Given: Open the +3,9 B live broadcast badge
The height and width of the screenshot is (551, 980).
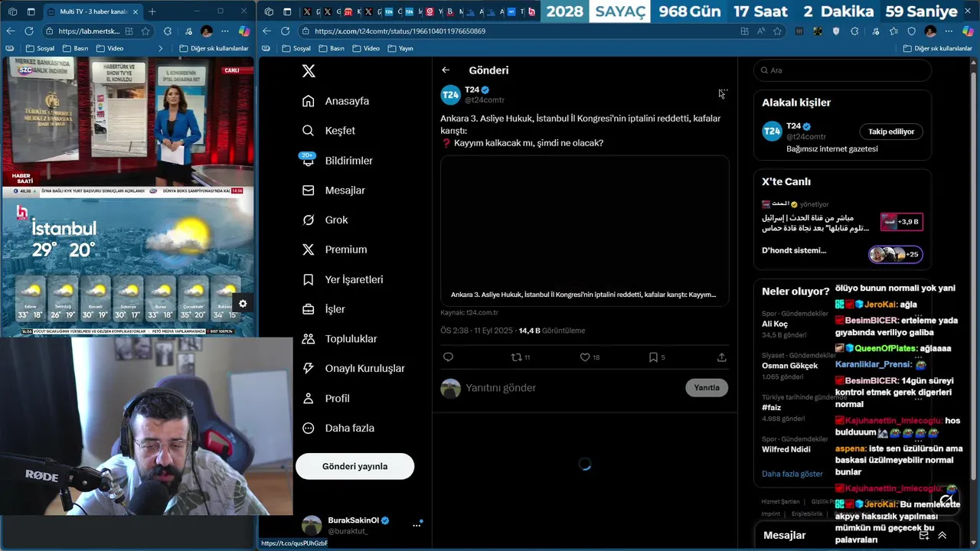Looking at the screenshot, I should point(901,222).
